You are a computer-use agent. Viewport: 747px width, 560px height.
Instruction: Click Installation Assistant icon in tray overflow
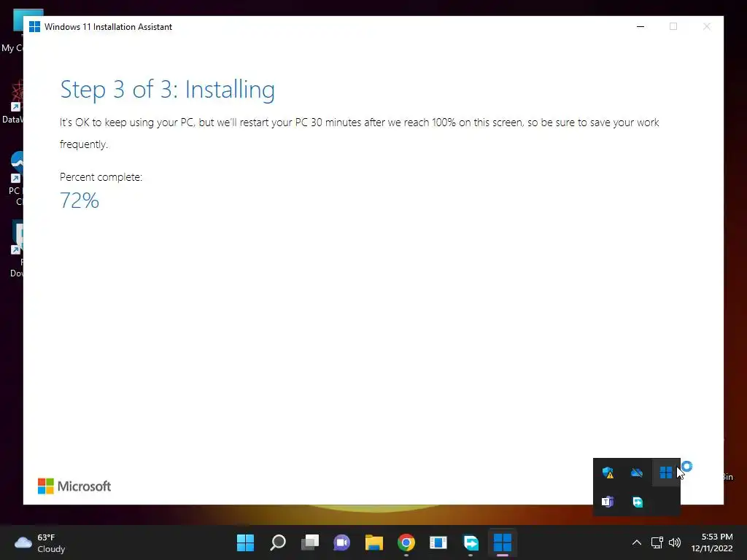(x=666, y=472)
